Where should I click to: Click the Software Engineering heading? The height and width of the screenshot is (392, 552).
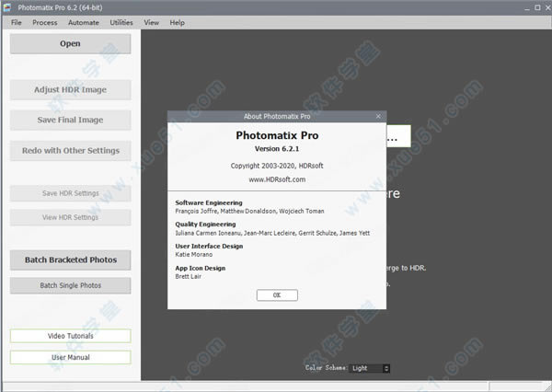[209, 202]
